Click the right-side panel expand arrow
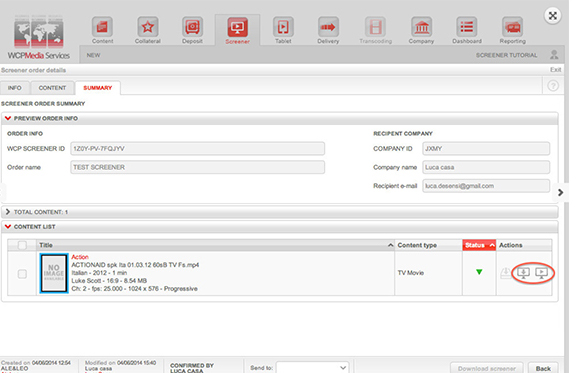 point(560,192)
